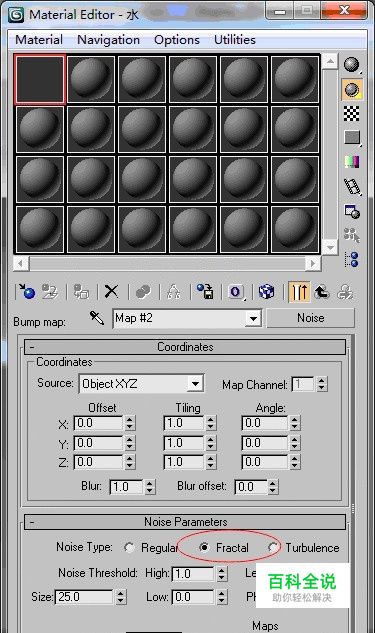
Task: Click sample slots scroll left arrow
Action: pyautogui.click(x=21, y=264)
